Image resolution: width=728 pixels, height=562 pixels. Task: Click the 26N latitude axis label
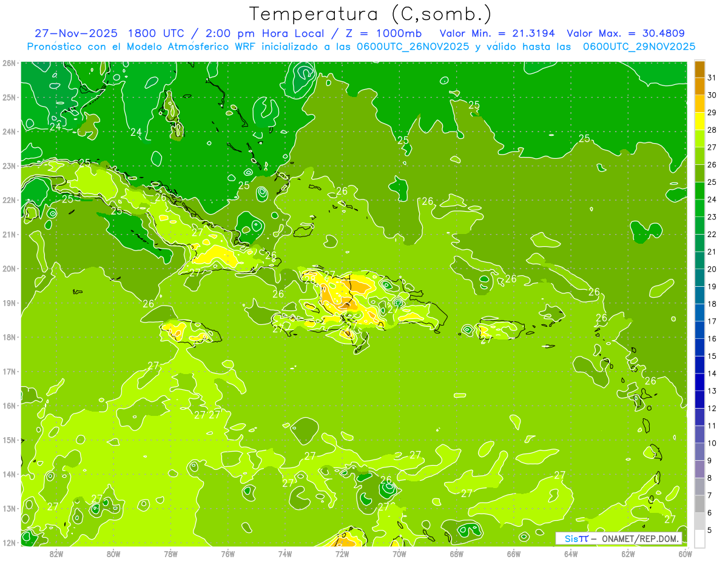pos(8,63)
